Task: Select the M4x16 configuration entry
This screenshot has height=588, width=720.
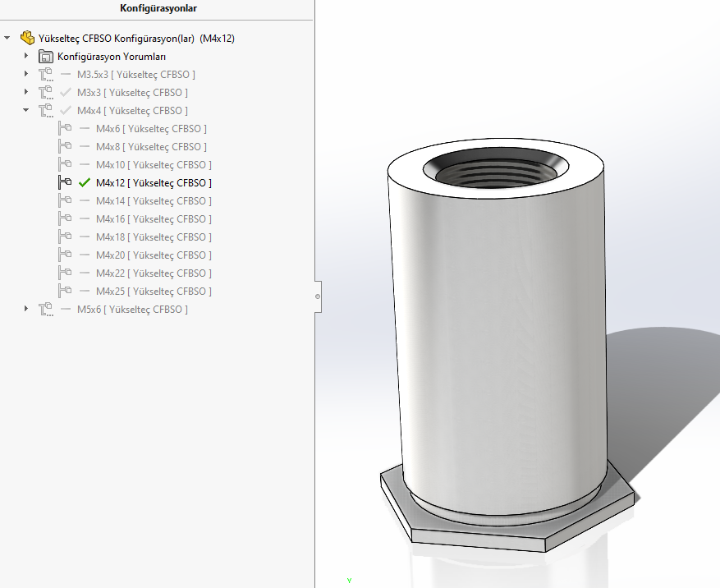Action: click(x=153, y=219)
